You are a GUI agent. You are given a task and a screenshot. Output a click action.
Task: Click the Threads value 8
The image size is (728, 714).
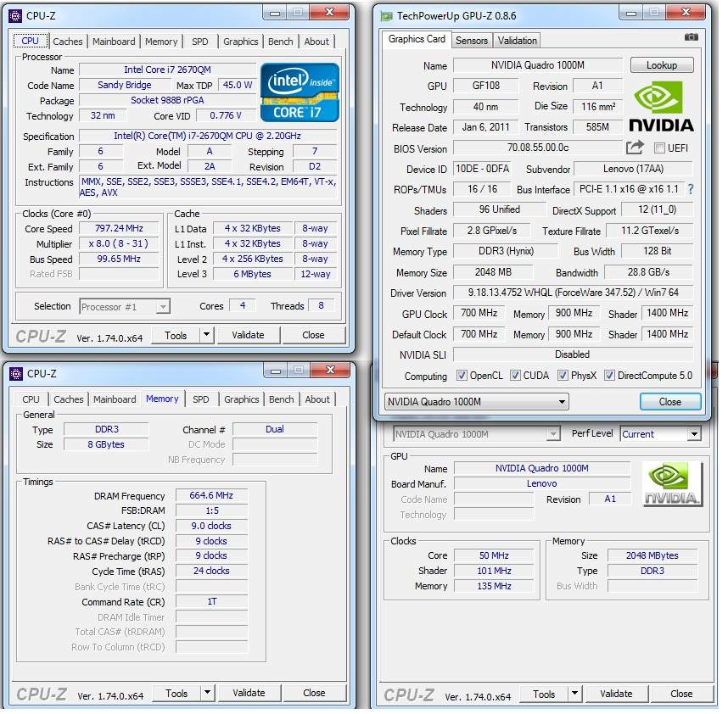click(x=321, y=306)
